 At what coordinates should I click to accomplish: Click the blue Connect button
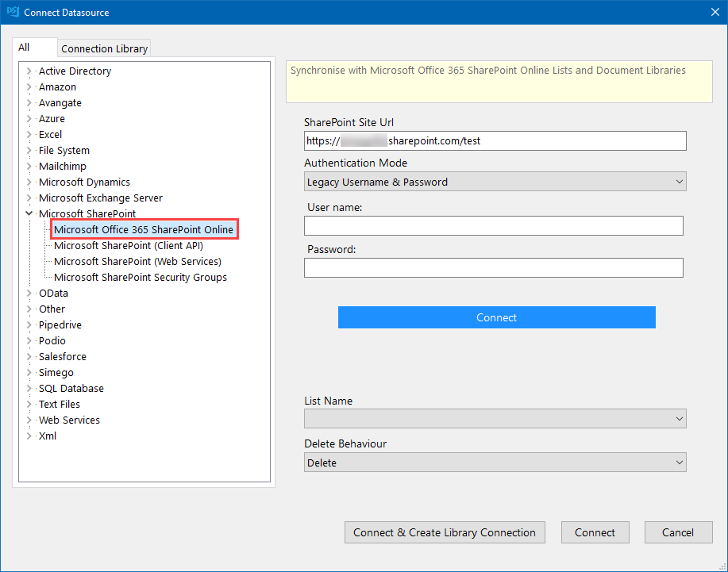(496, 317)
